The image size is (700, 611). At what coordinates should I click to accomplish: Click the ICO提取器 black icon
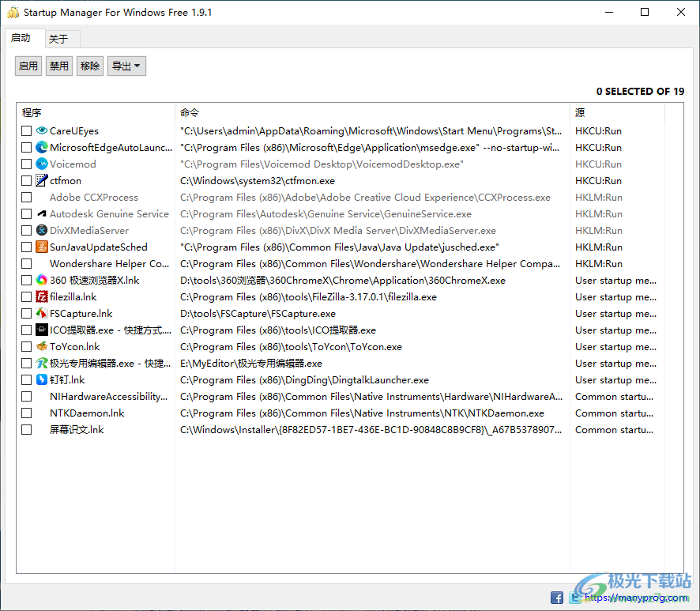42,330
